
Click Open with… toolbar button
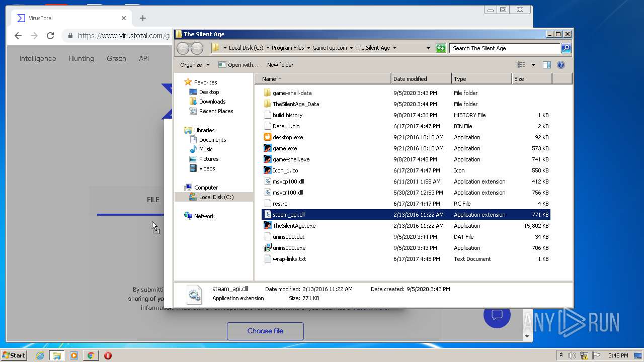click(238, 65)
